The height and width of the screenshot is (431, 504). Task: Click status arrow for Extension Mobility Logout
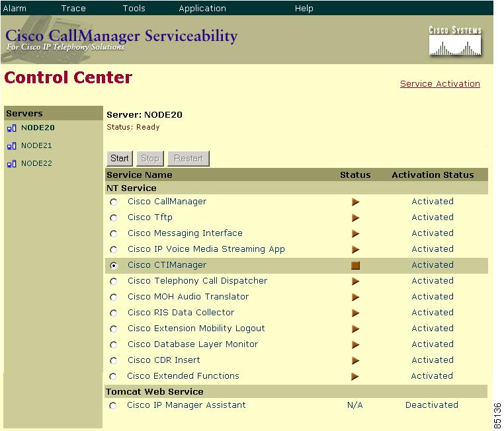tap(355, 329)
